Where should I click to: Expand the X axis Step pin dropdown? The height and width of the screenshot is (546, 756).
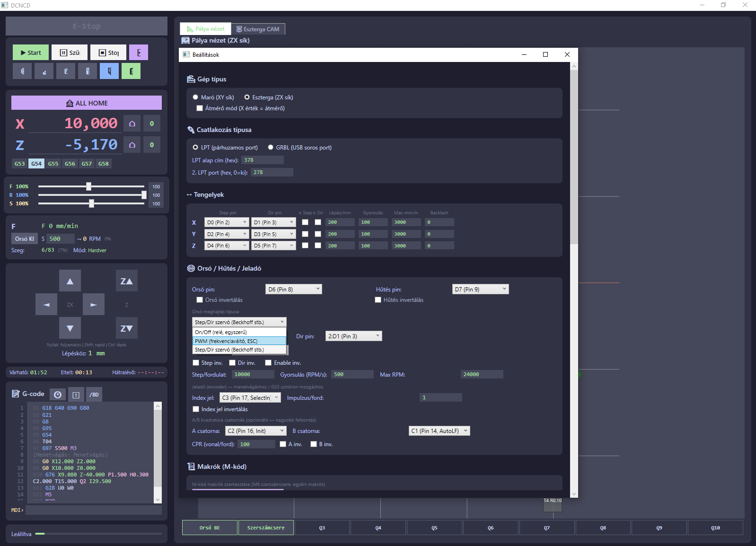point(227,222)
